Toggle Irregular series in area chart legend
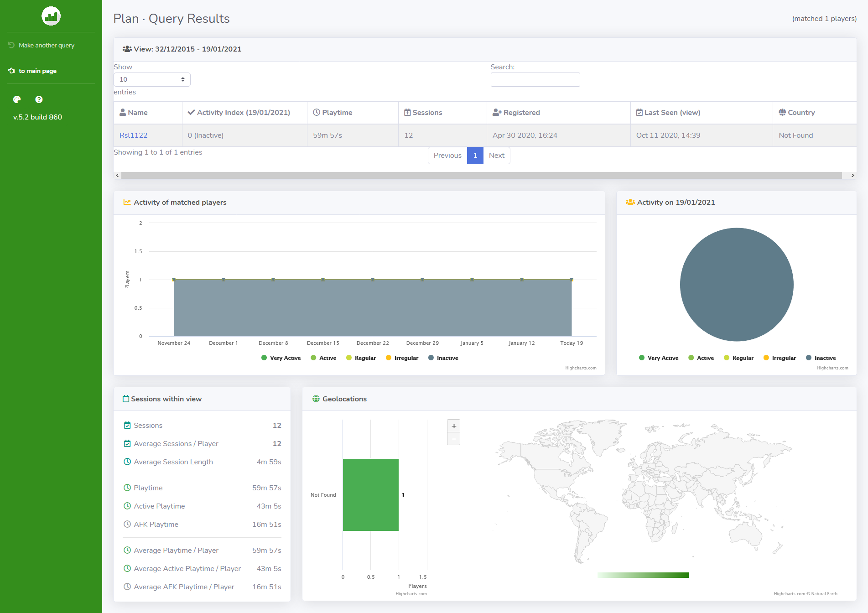 [x=402, y=358]
